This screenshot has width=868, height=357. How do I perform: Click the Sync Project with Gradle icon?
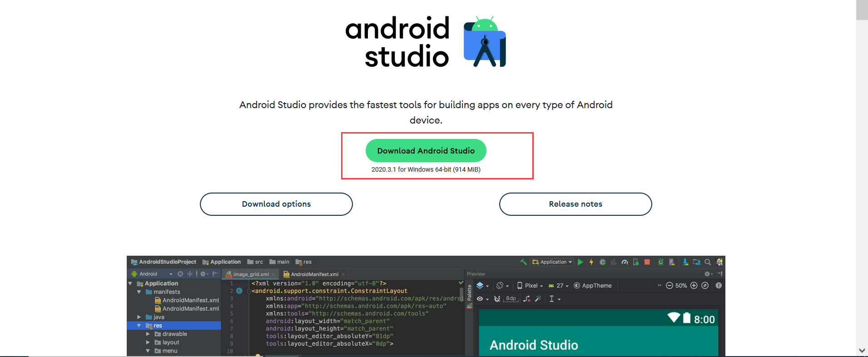click(x=661, y=262)
